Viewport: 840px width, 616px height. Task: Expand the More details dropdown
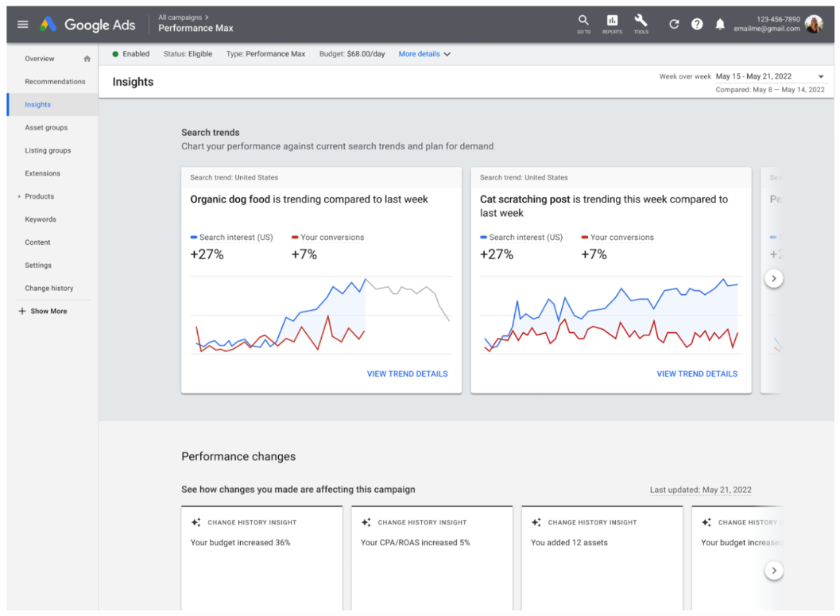click(424, 54)
